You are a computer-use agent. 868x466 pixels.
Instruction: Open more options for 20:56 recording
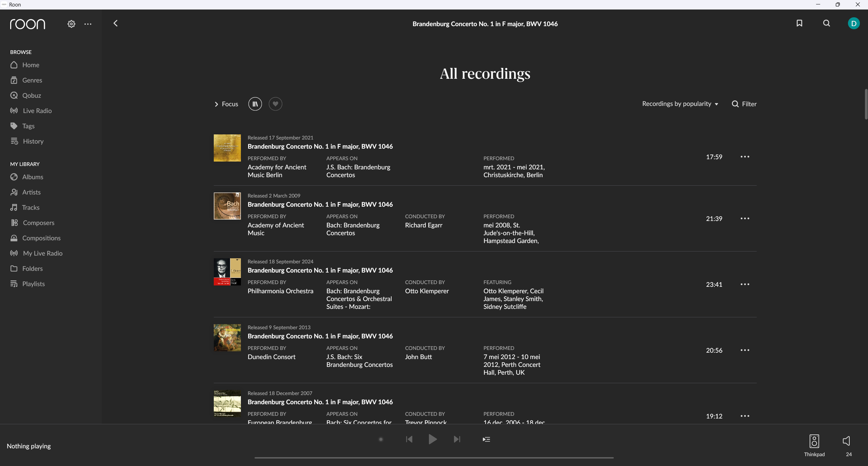tap(745, 350)
